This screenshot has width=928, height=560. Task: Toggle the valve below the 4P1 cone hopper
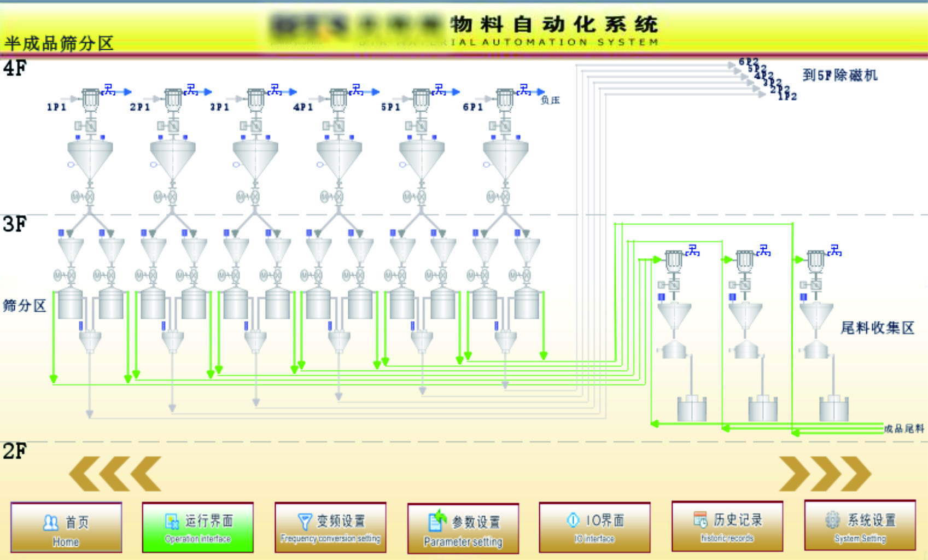(338, 196)
